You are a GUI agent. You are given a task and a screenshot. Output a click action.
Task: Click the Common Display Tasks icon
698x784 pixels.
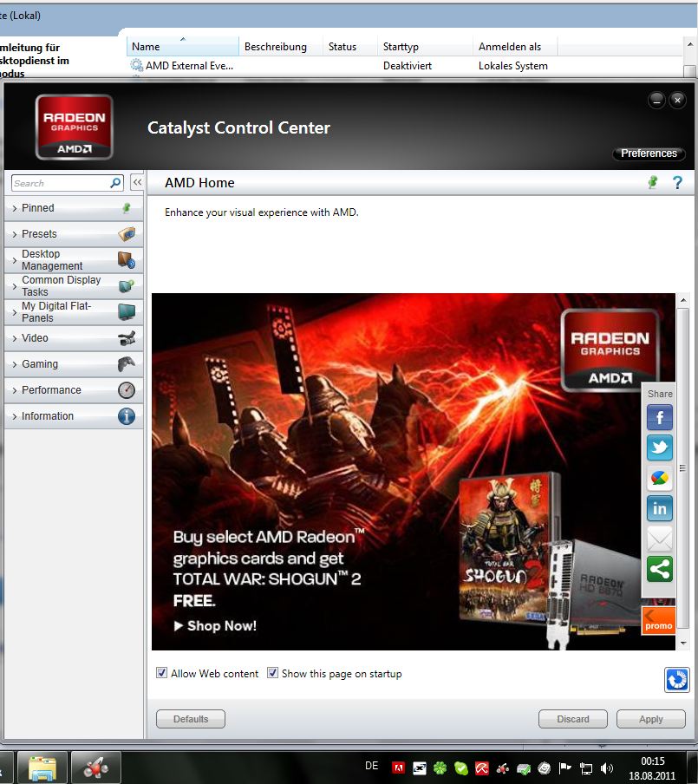pyautogui.click(x=127, y=286)
